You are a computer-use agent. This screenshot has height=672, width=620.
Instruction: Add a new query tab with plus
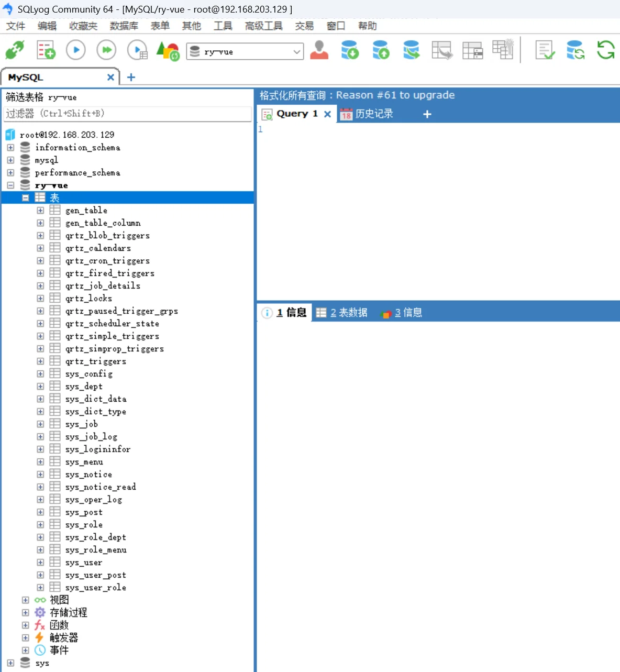pyautogui.click(x=427, y=114)
